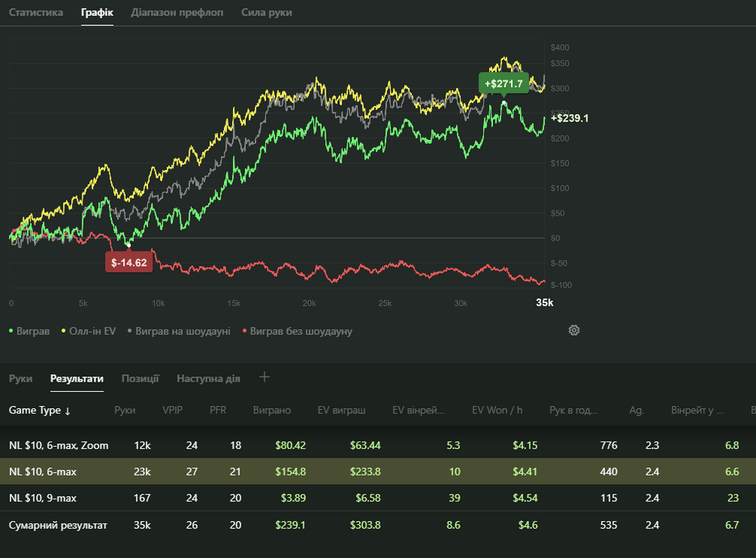Click the +$271.7 peak marker label
This screenshot has height=558, width=756.
(x=504, y=83)
